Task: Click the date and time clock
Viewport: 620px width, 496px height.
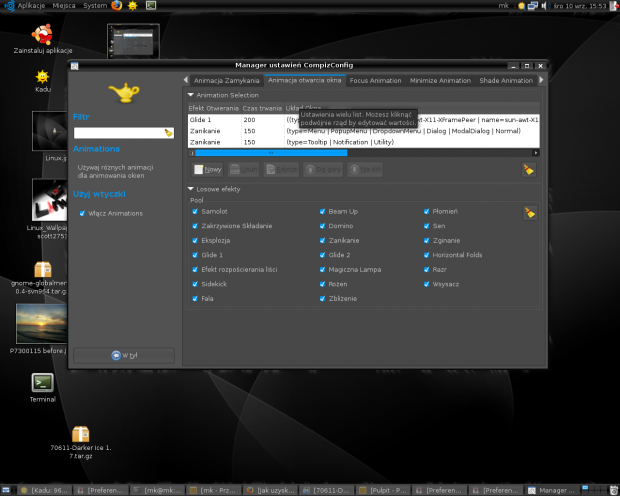Action: [579, 6]
